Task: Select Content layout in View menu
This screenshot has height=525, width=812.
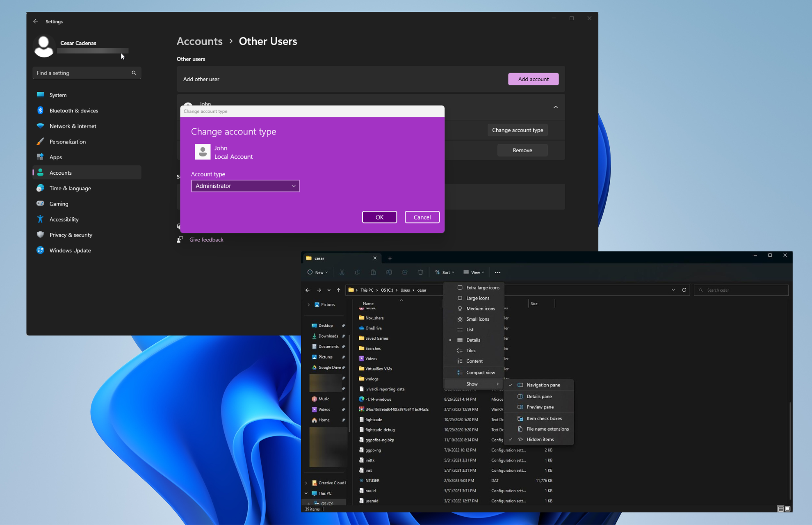Action: 474,361
